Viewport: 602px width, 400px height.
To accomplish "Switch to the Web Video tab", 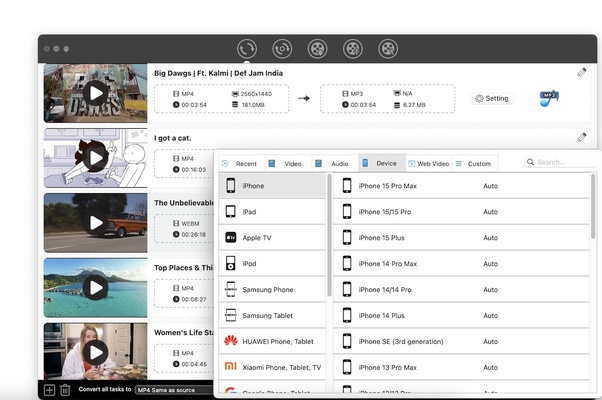I will pos(429,164).
